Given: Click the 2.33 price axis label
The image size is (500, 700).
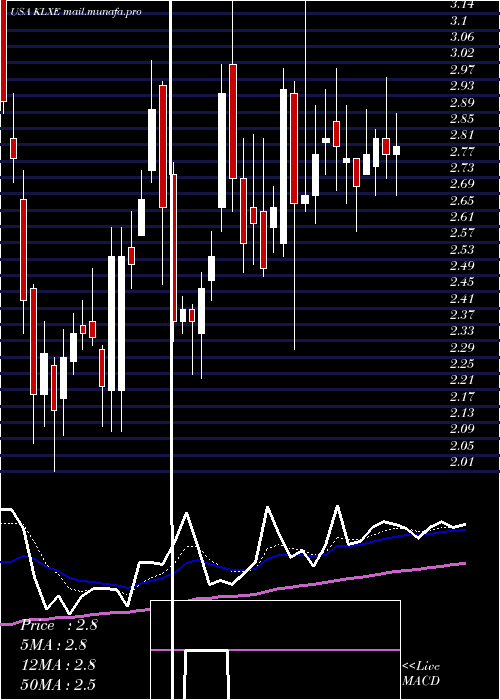Looking at the screenshot, I should click(462, 331).
